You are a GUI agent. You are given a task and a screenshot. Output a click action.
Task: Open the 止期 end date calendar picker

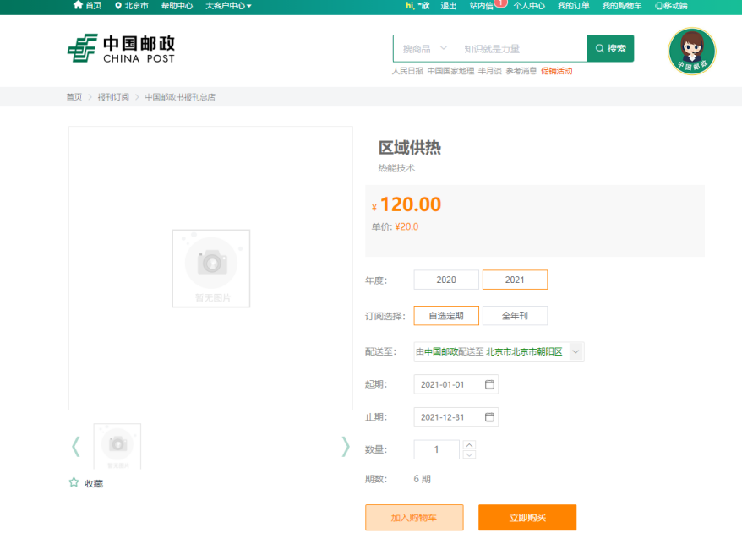pos(488,416)
